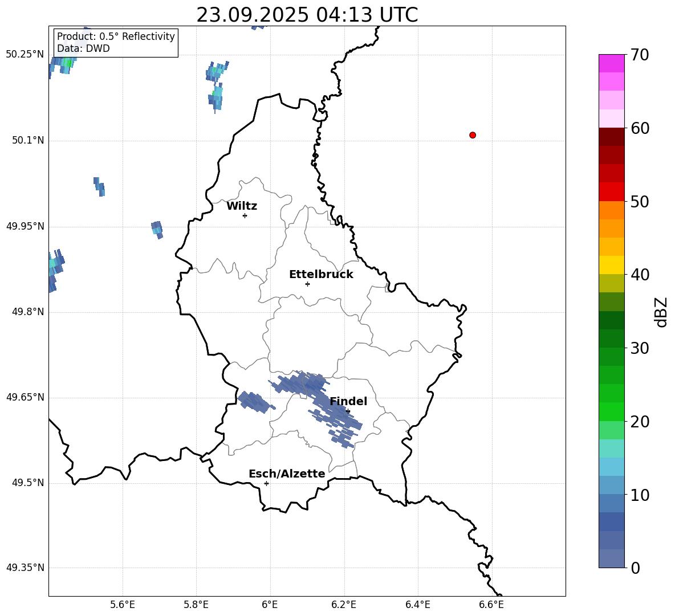This screenshot has height=616, width=675.
Task: Click the plot title '23.09.2025 04:13 UTC'
Action: pyautogui.click(x=307, y=15)
